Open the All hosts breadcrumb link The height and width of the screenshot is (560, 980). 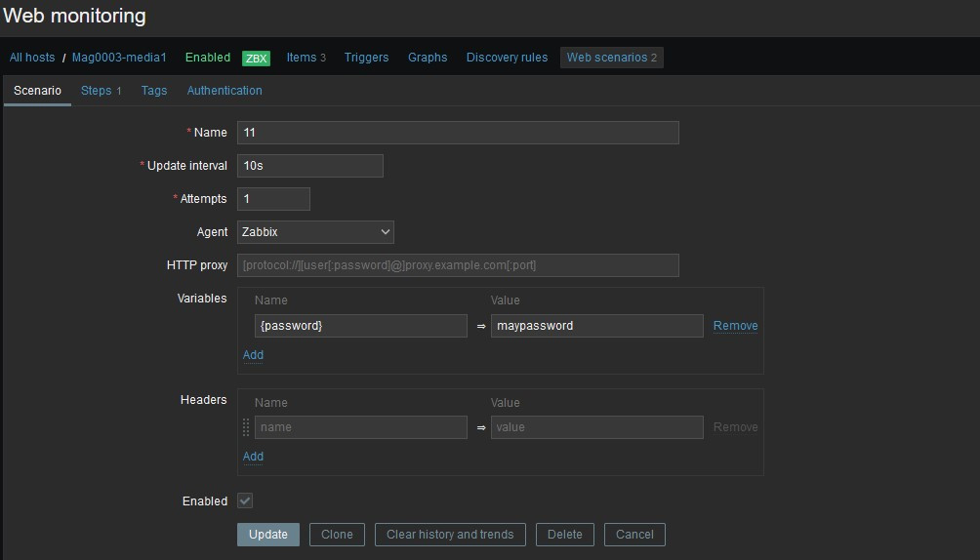pos(32,58)
